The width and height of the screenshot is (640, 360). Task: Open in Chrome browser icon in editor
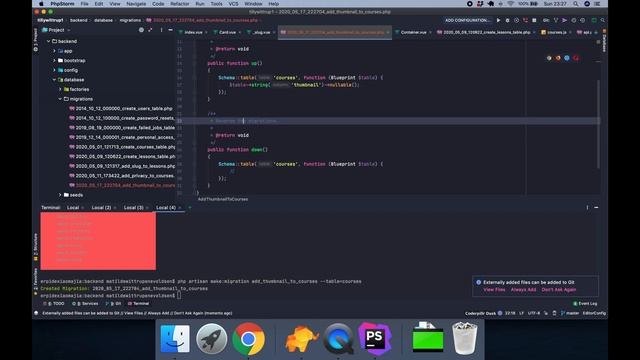click(549, 58)
